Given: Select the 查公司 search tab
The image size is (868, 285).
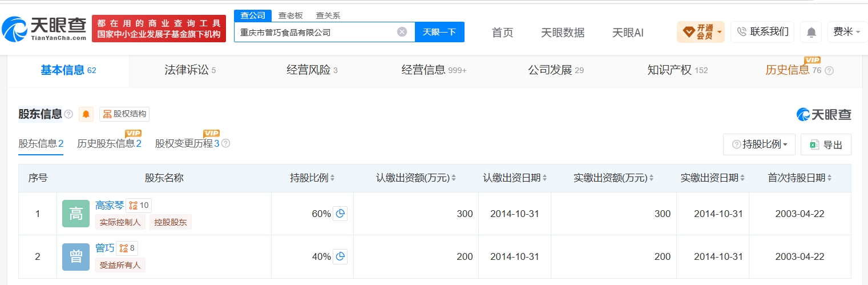Looking at the screenshot, I should click(253, 15).
